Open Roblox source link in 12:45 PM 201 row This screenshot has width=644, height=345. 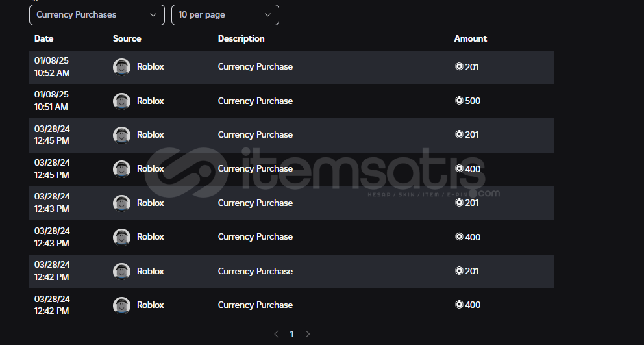click(151, 135)
